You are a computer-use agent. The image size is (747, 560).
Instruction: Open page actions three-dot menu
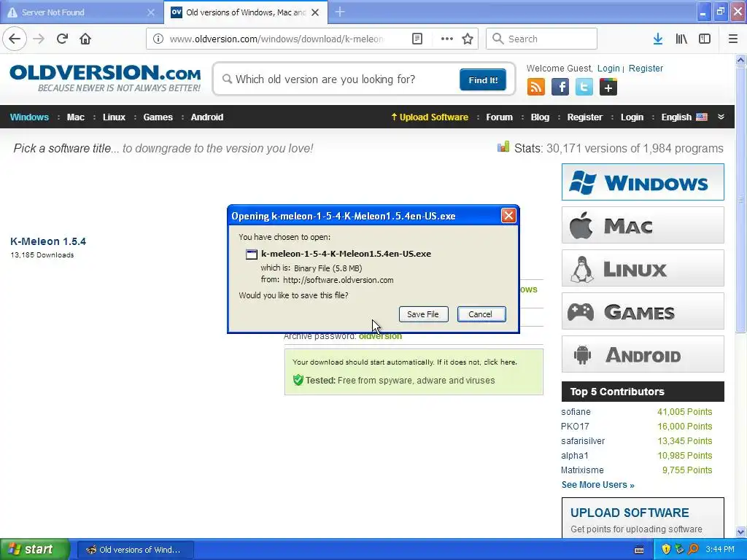tap(447, 39)
